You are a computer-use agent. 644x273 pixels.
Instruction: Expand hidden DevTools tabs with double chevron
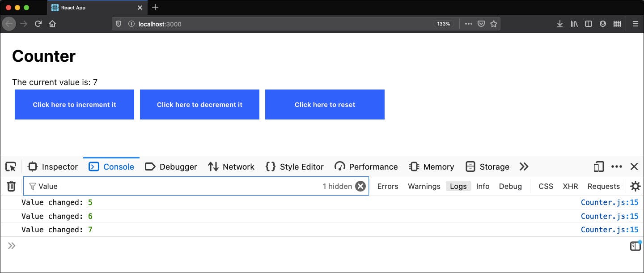(524, 166)
